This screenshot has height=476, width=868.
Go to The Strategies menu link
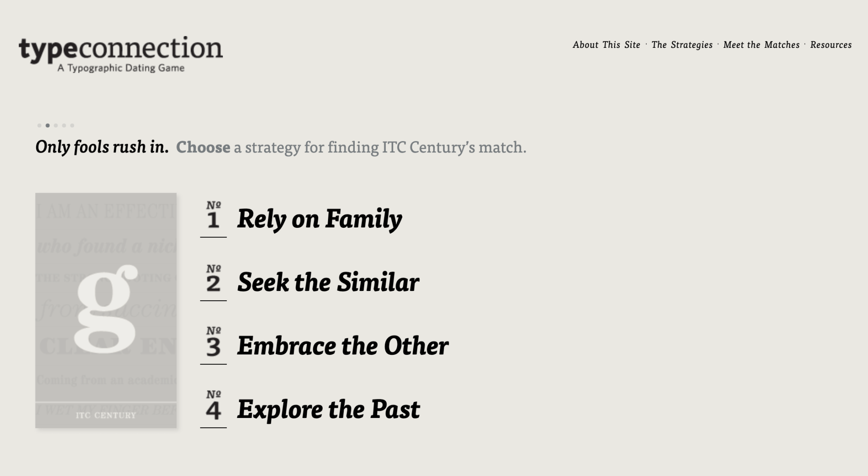click(x=682, y=45)
